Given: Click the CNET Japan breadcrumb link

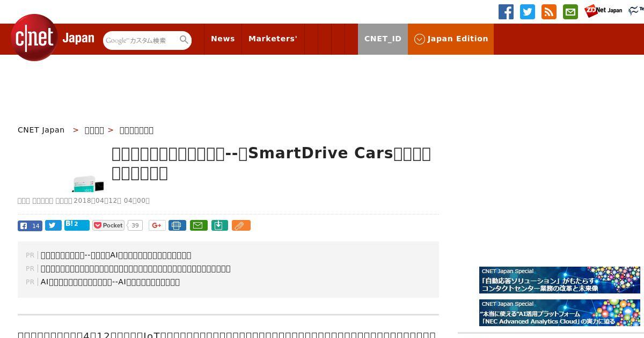Looking at the screenshot, I should coord(41,130).
